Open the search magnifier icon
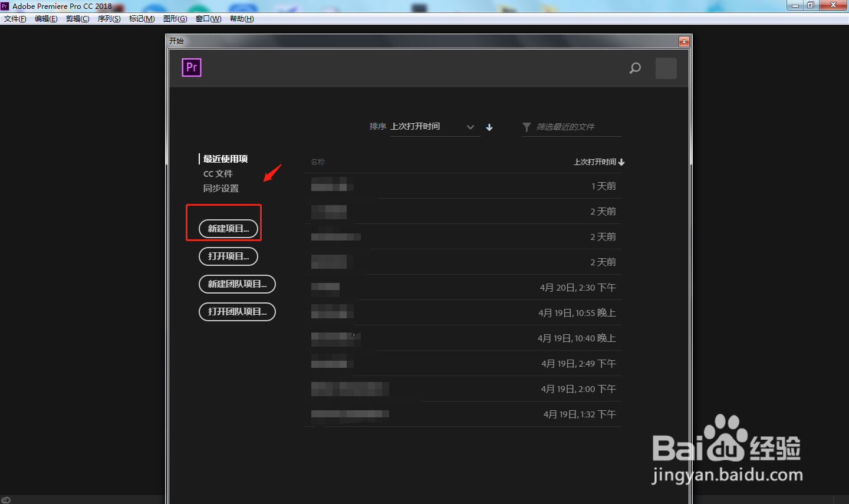This screenshot has width=849, height=504. coord(635,68)
